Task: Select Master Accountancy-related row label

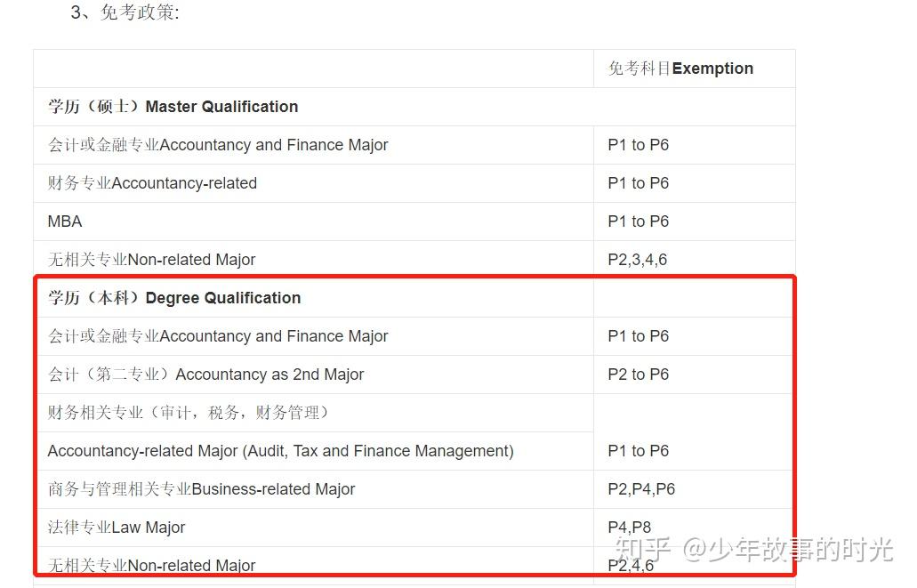Action: point(152,183)
